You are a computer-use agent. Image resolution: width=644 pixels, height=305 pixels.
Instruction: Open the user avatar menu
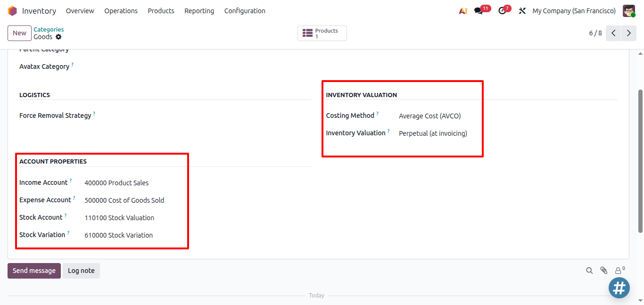629,11
